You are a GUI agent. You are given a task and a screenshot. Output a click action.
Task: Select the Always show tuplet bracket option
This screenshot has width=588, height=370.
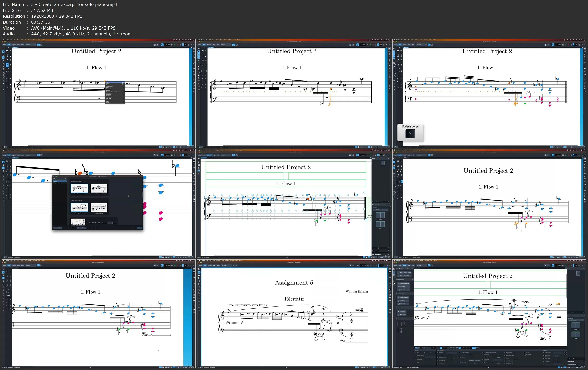click(99, 188)
